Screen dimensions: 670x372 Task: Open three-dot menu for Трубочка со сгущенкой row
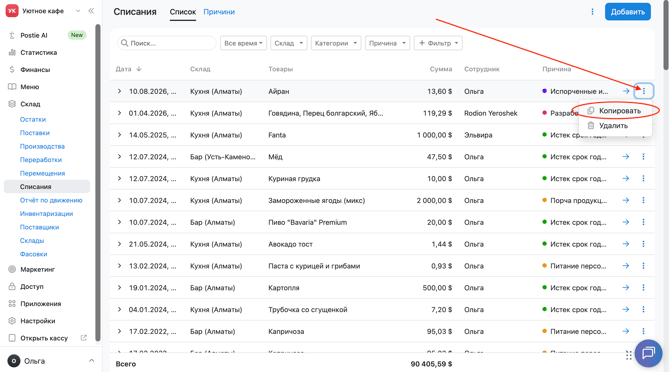[644, 309]
